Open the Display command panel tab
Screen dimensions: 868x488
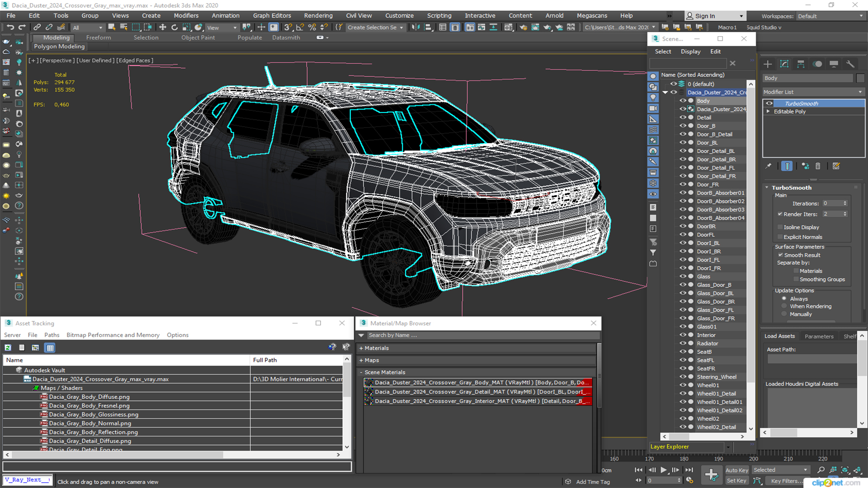pyautogui.click(x=834, y=64)
